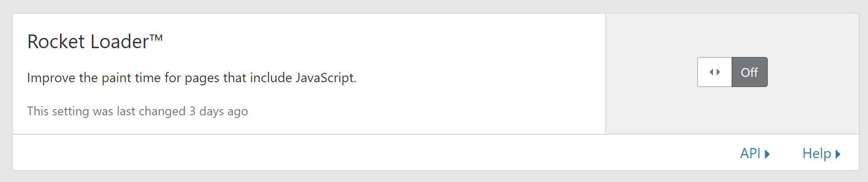Click the "3 days ago" timestamp
Image resolution: width=868 pixels, height=182 pixels.
pos(219,111)
